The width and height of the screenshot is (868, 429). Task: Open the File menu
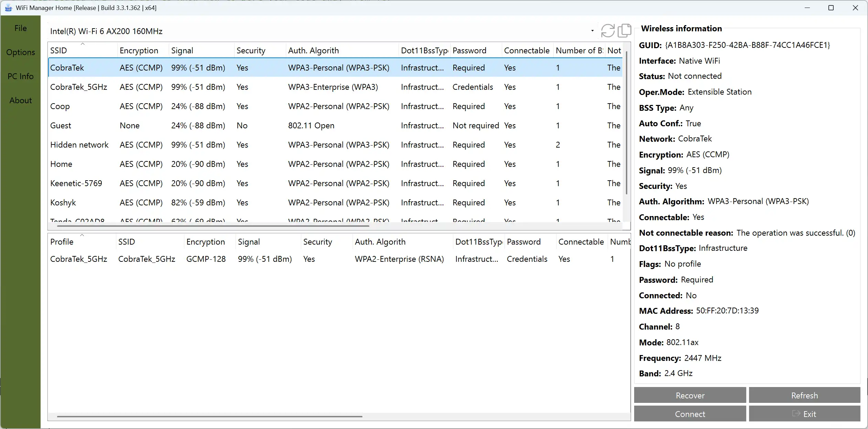(x=21, y=28)
